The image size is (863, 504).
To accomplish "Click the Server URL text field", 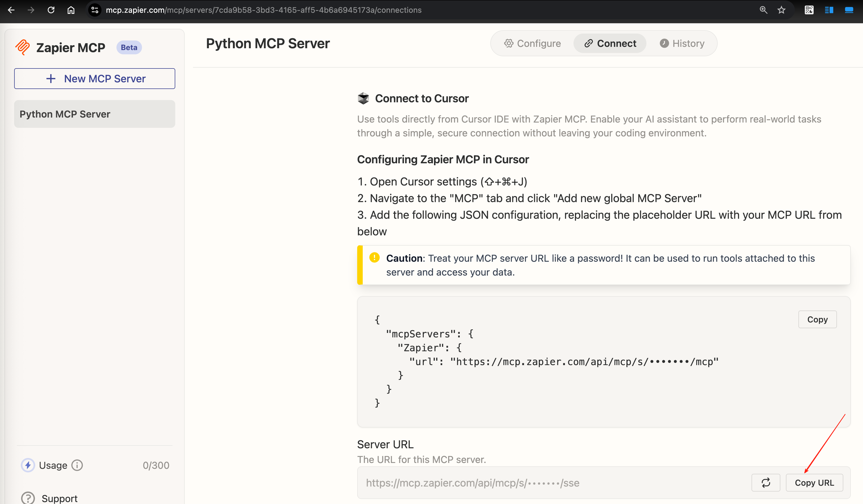I will [548, 483].
